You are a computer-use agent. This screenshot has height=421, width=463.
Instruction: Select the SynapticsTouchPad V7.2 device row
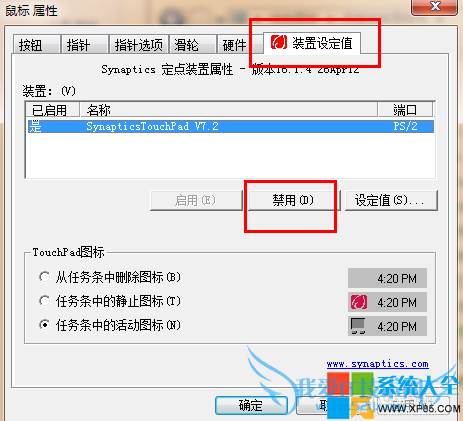(231, 126)
